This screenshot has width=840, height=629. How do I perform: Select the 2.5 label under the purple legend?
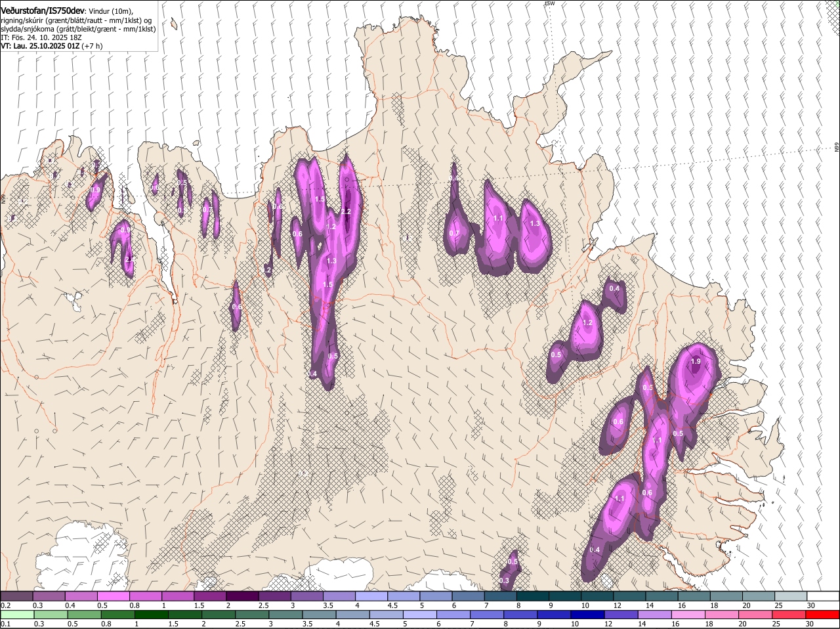(264, 605)
